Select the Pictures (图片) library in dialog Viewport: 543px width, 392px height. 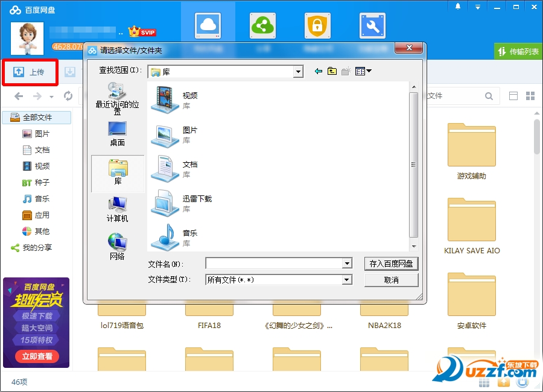click(x=174, y=135)
